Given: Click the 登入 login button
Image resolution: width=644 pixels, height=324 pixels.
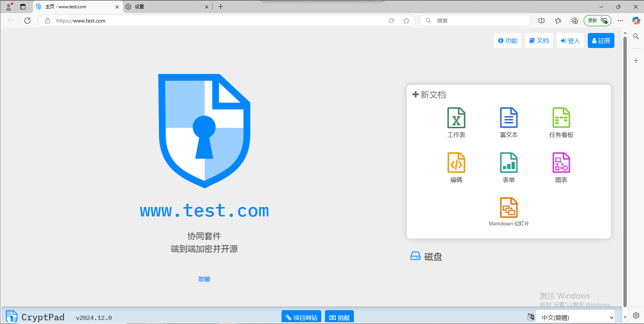Looking at the screenshot, I should pos(570,40).
